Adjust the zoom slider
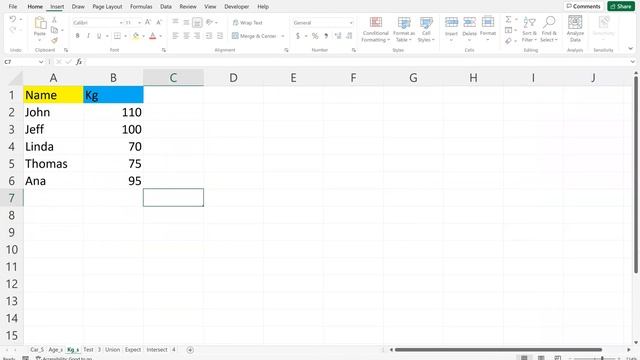Screen dimensions: 640x360 click(602, 358)
